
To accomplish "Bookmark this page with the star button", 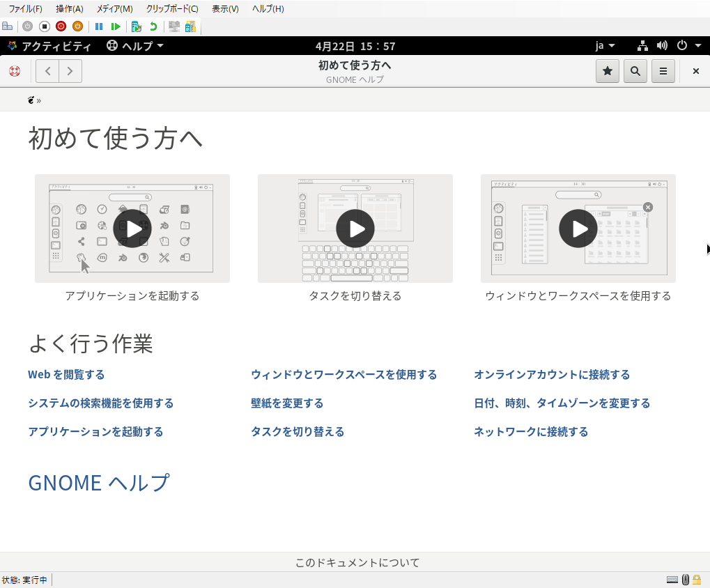I will [607, 71].
